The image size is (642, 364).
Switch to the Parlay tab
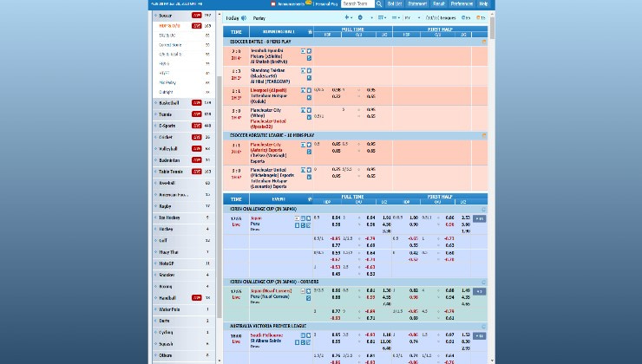click(259, 18)
